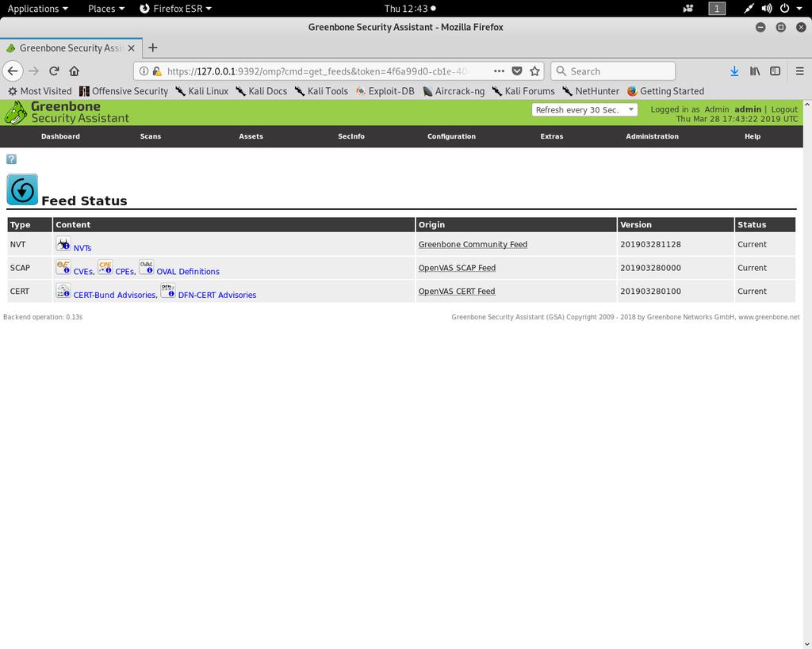This screenshot has height=649, width=812.
Task: Open the Administration menu
Action: (x=652, y=136)
